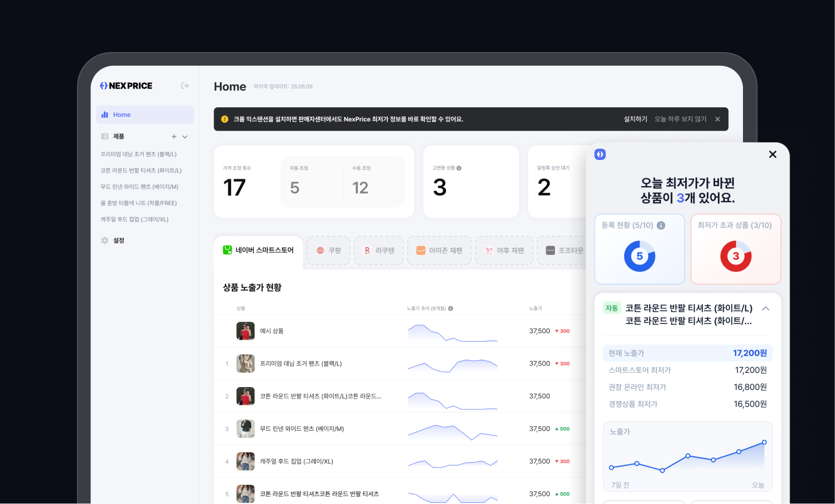Open 캐주얼 후드 집업 sidebar item
This screenshot has width=835, height=504.
135,219
